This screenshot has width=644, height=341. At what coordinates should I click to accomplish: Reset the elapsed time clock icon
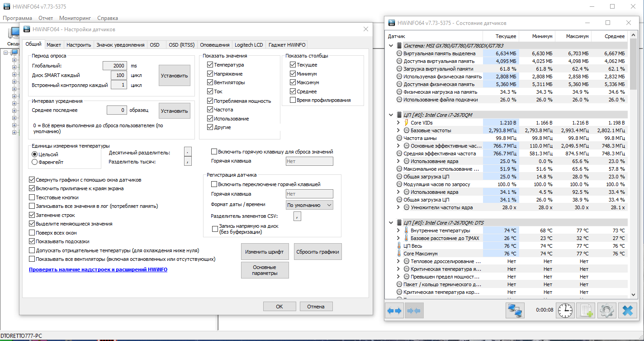click(x=565, y=311)
